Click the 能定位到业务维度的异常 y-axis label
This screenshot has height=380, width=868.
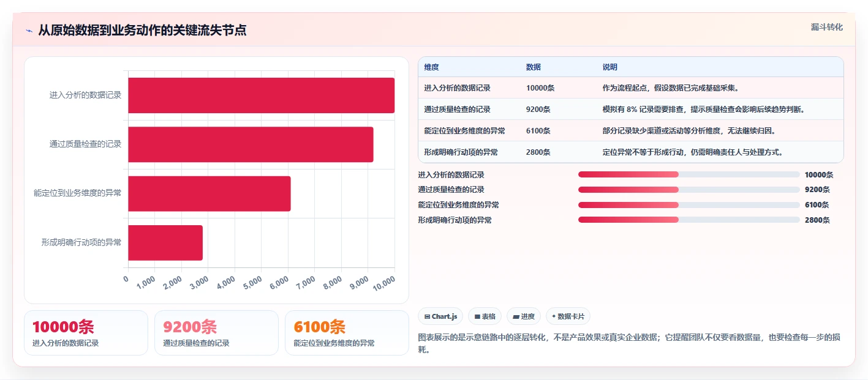(x=77, y=193)
